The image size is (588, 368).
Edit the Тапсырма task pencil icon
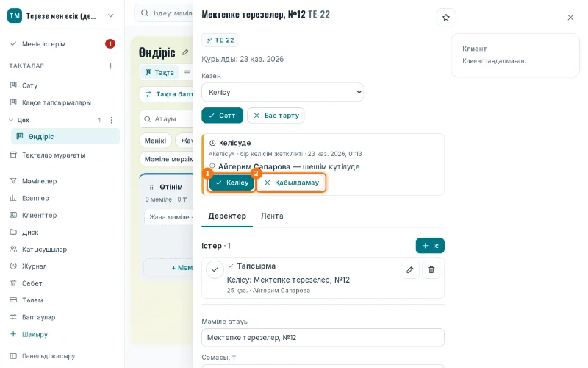click(x=410, y=269)
